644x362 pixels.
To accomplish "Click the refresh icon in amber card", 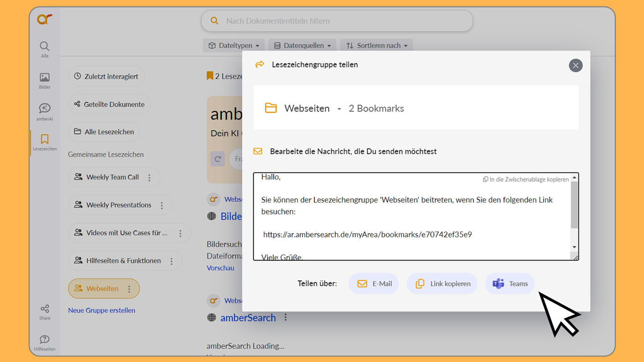I will [x=218, y=159].
